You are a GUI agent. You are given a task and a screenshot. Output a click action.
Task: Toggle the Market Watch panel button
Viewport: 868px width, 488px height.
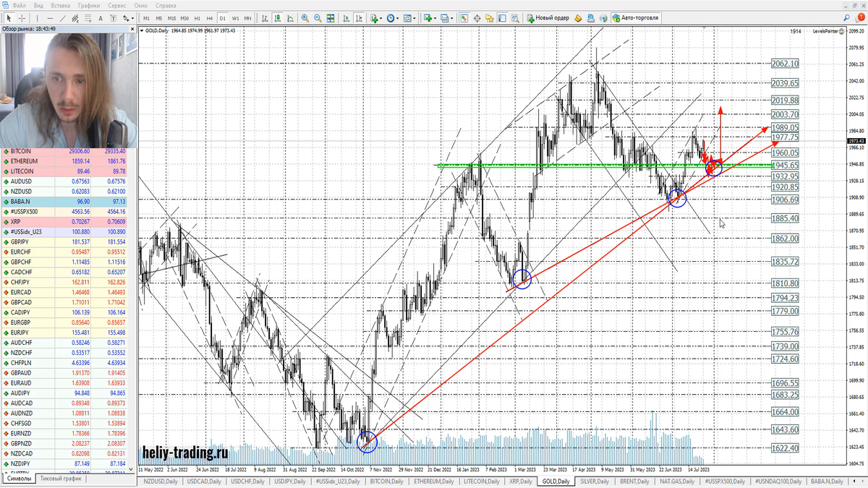464,17
